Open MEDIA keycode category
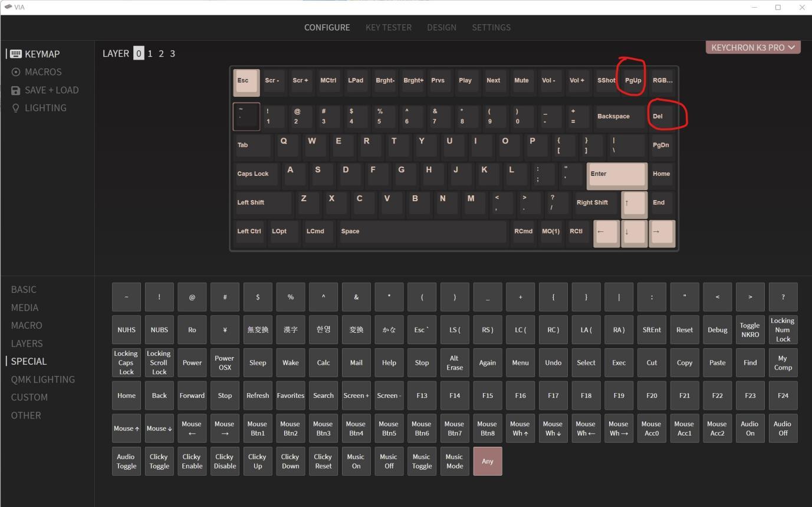 click(25, 308)
